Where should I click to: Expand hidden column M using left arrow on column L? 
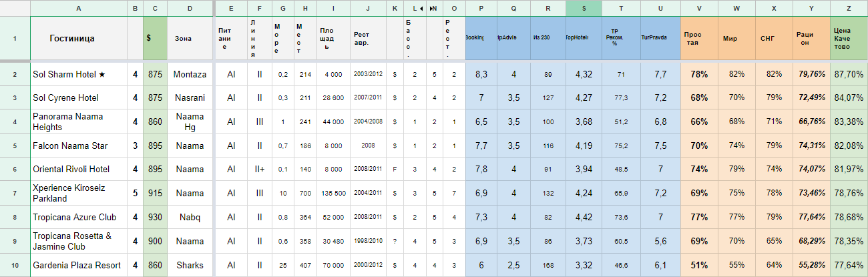click(x=423, y=9)
